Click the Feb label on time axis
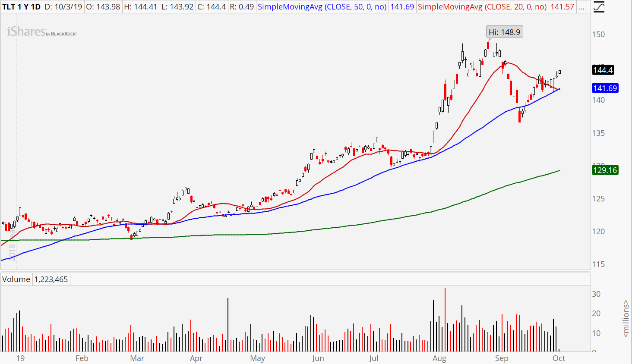 tap(82, 358)
